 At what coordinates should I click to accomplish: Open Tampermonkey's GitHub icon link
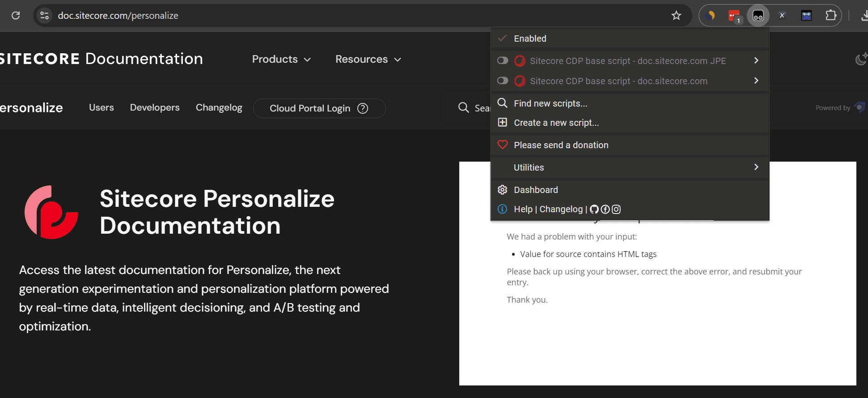pos(594,209)
